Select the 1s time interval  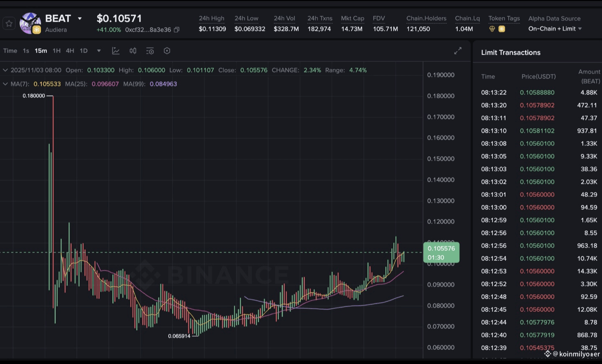(26, 51)
